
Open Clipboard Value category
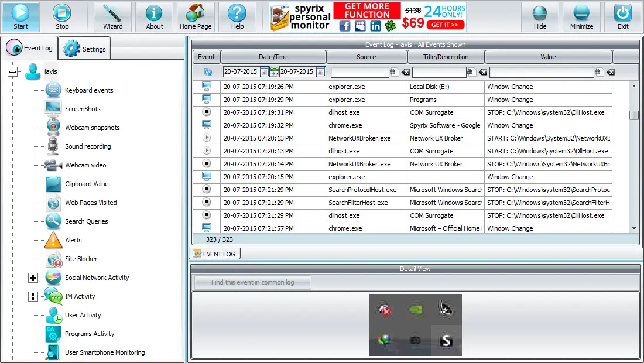click(x=87, y=184)
